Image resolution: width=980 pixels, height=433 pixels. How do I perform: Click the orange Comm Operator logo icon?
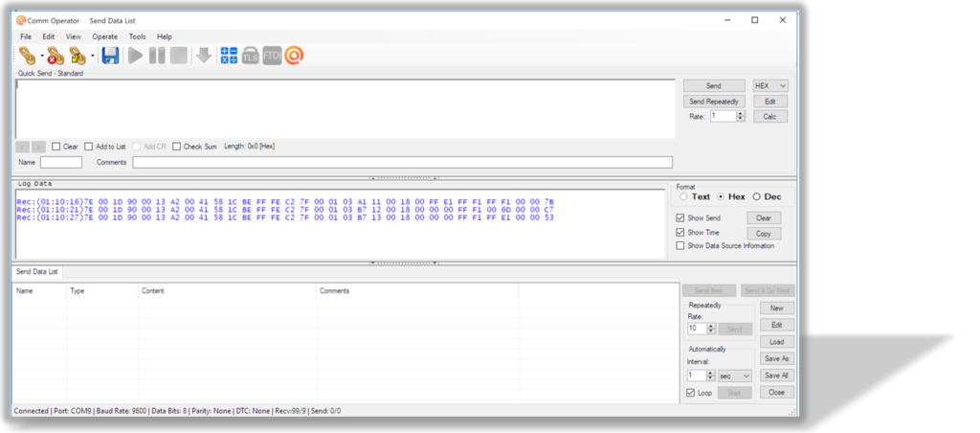pos(295,56)
